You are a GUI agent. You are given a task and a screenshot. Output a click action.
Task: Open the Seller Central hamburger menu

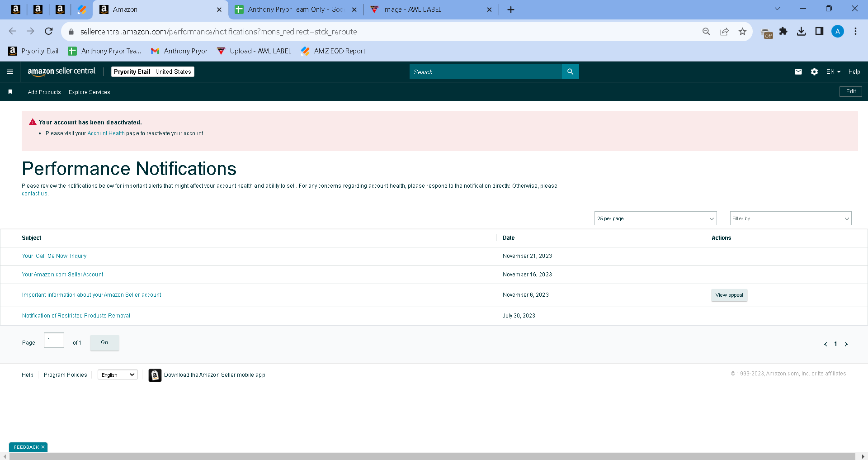(x=10, y=72)
